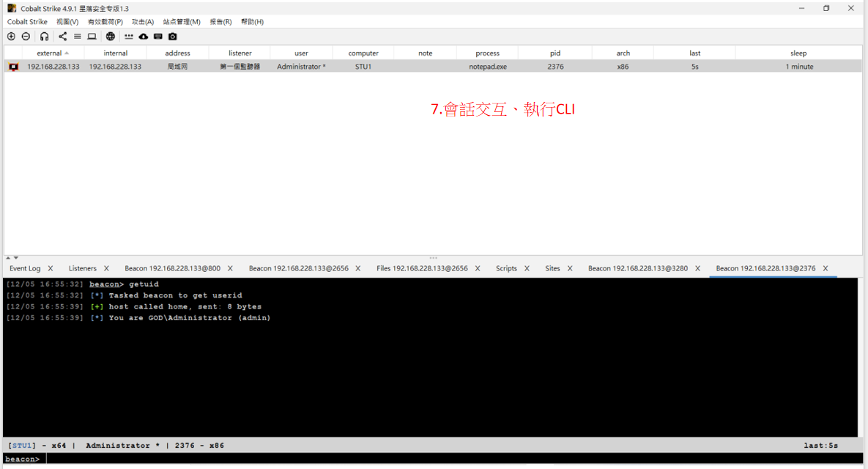Open listeners via the headphones icon
The image size is (868, 469).
44,37
